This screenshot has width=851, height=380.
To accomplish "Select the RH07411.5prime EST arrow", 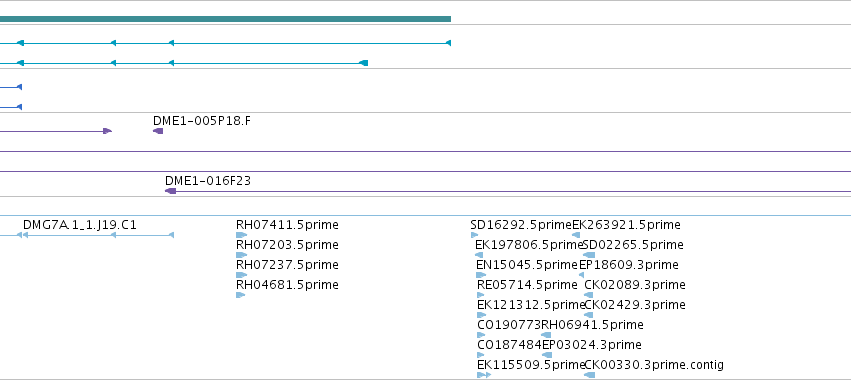I will point(241,235).
